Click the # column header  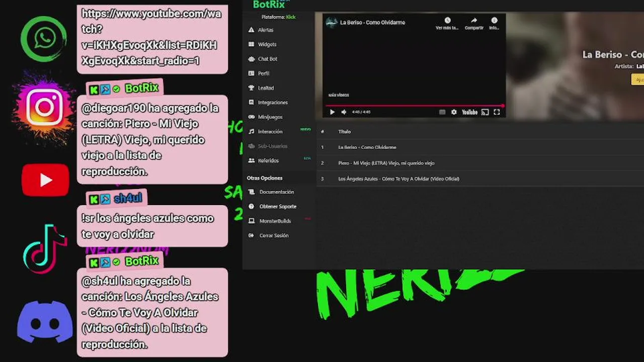tap(322, 132)
